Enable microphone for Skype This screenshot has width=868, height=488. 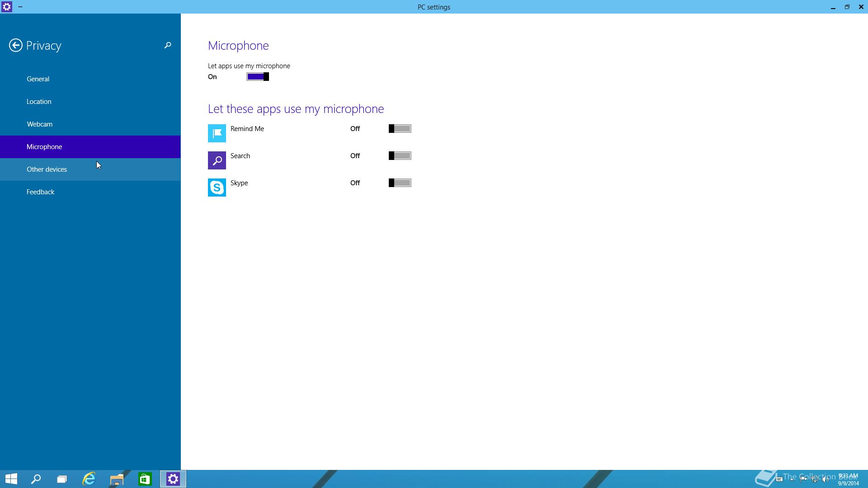pyautogui.click(x=400, y=183)
